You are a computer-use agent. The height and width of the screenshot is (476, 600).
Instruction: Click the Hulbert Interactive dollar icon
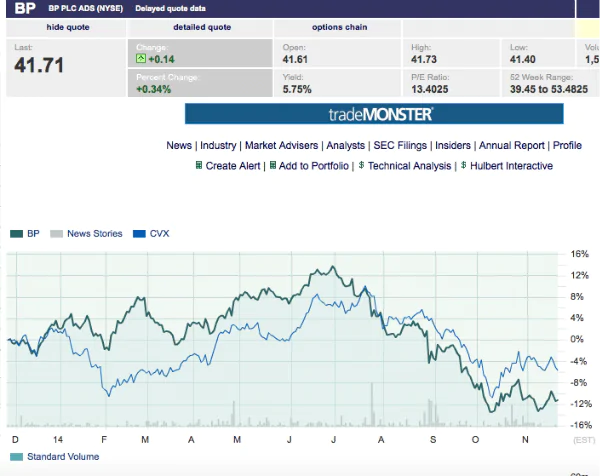point(463,165)
